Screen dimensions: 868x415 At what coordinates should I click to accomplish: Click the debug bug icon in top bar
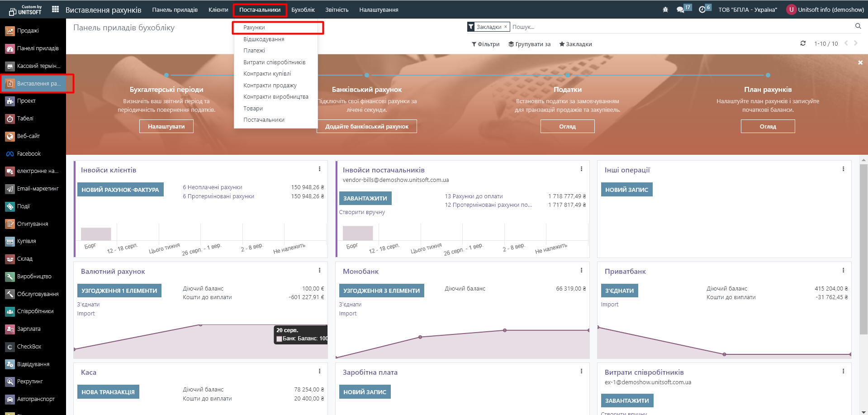click(665, 10)
